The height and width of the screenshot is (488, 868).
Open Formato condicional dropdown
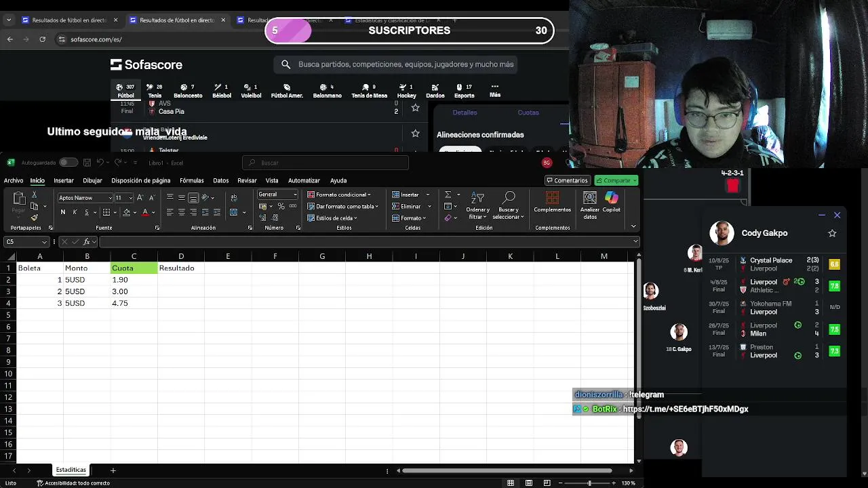[x=338, y=195]
